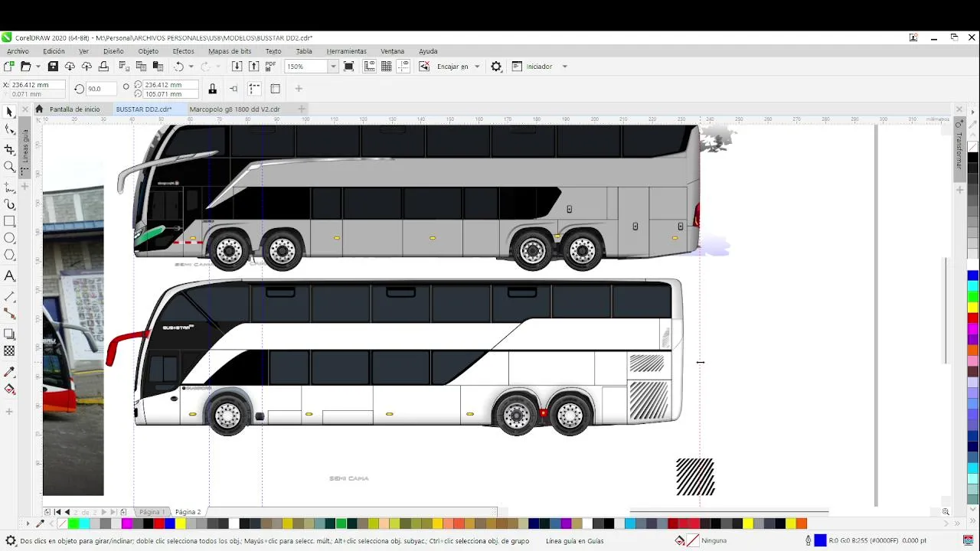980x551 pixels.
Task: Click the Full-screen preview icon
Action: coord(348,67)
